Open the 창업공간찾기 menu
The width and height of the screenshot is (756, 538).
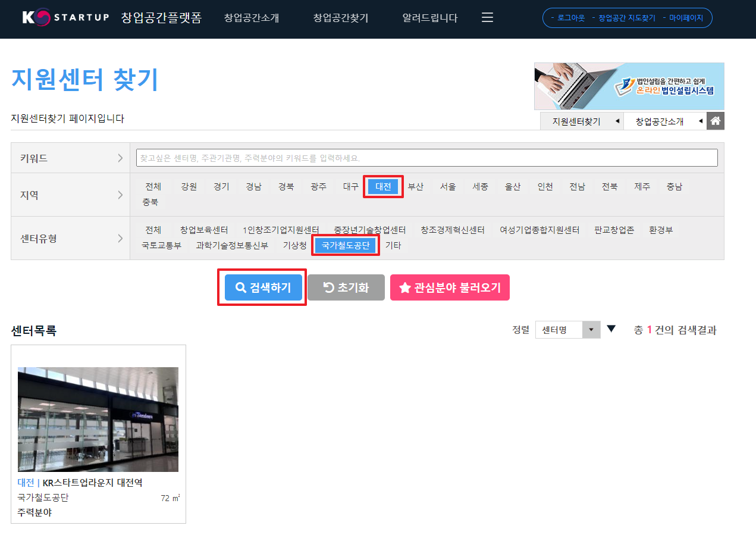(341, 18)
